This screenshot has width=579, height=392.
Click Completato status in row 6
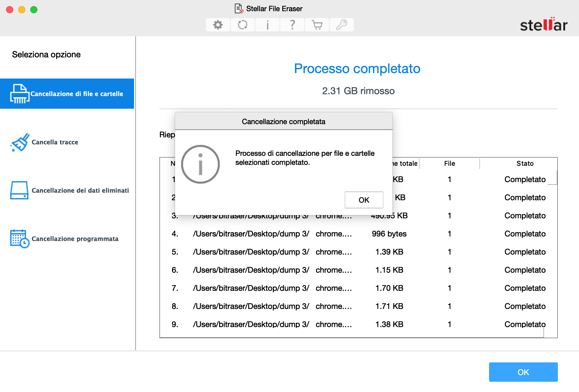[525, 270]
